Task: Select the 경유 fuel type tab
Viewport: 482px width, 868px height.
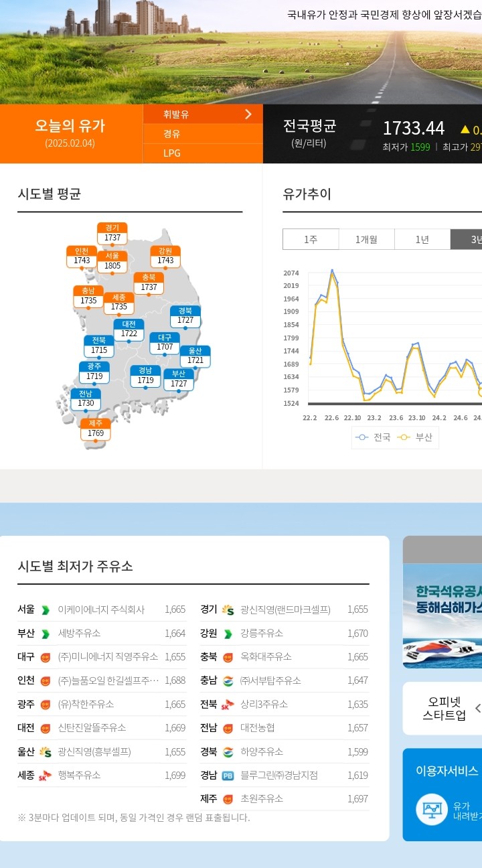Action: pyautogui.click(x=203, y=133)
